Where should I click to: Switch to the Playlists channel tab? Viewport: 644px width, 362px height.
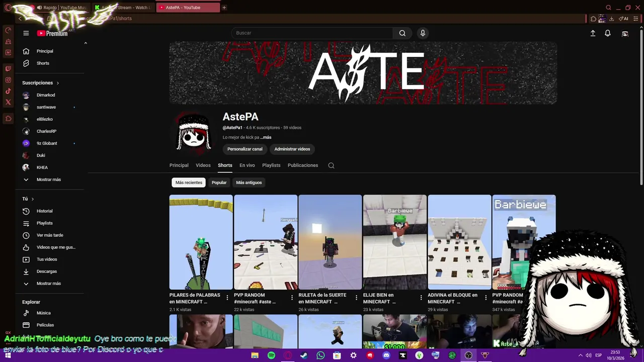pyautogui.click(x=271, y=165)
